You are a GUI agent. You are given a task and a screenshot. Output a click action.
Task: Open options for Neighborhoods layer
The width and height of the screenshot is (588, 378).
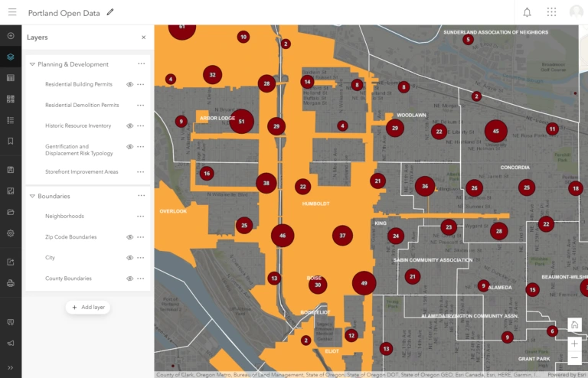[141, 216]
